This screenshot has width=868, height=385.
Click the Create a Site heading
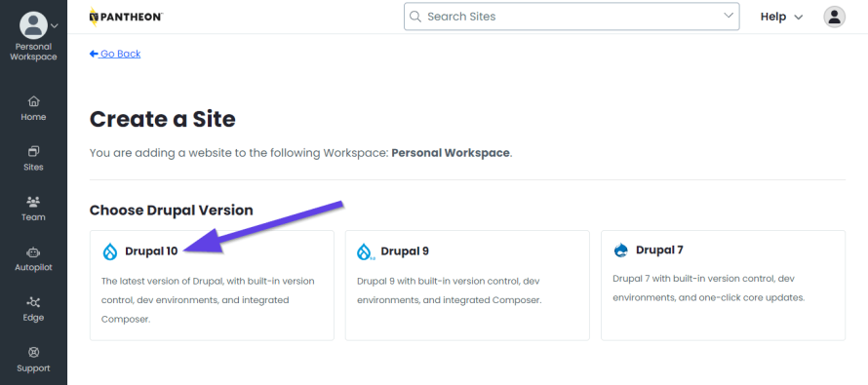tap(163, 119)
